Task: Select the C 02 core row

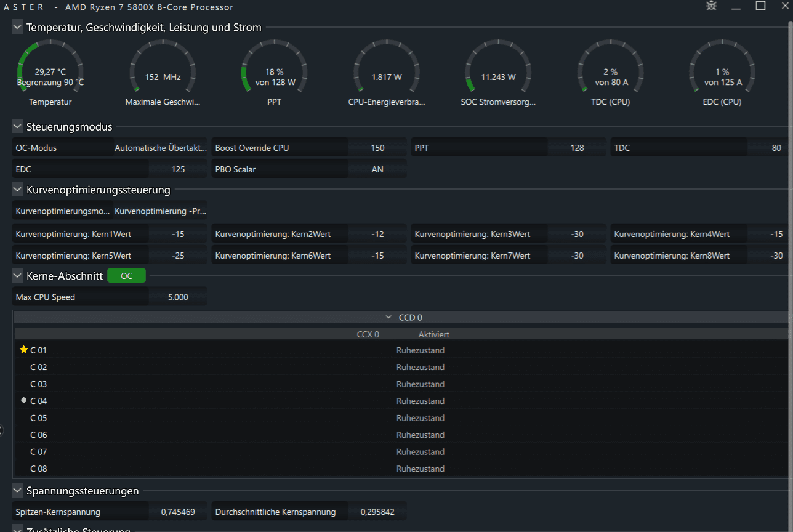Action: [401, 367]
